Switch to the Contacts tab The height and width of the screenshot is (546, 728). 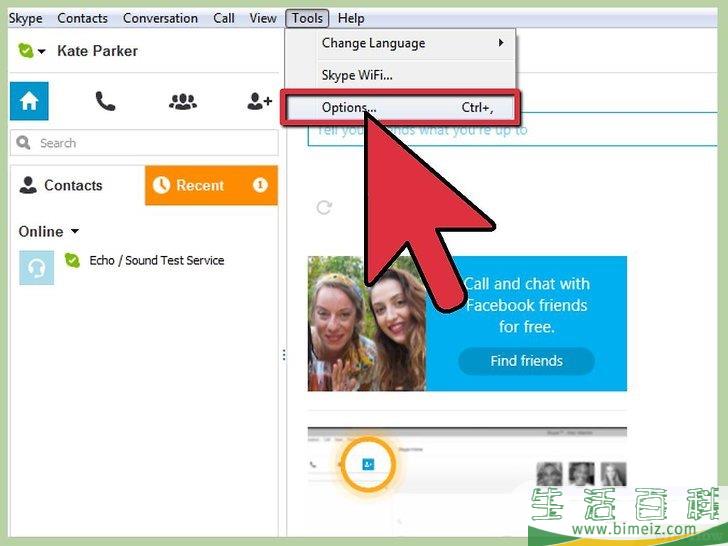[77, 185]
